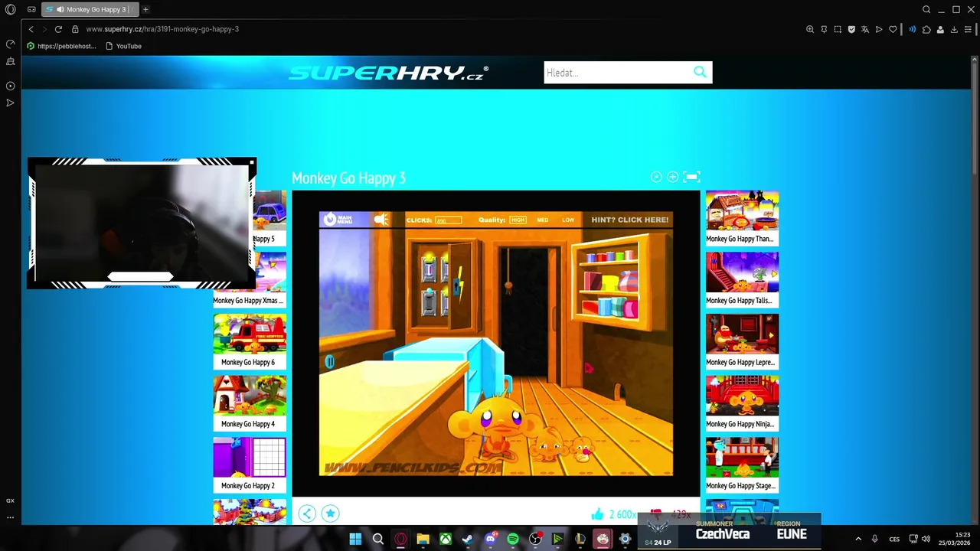Screen dimensions: 980x551
Task: Open Monkey Go Happy Than... thumbnail
Action: (742, 218)
